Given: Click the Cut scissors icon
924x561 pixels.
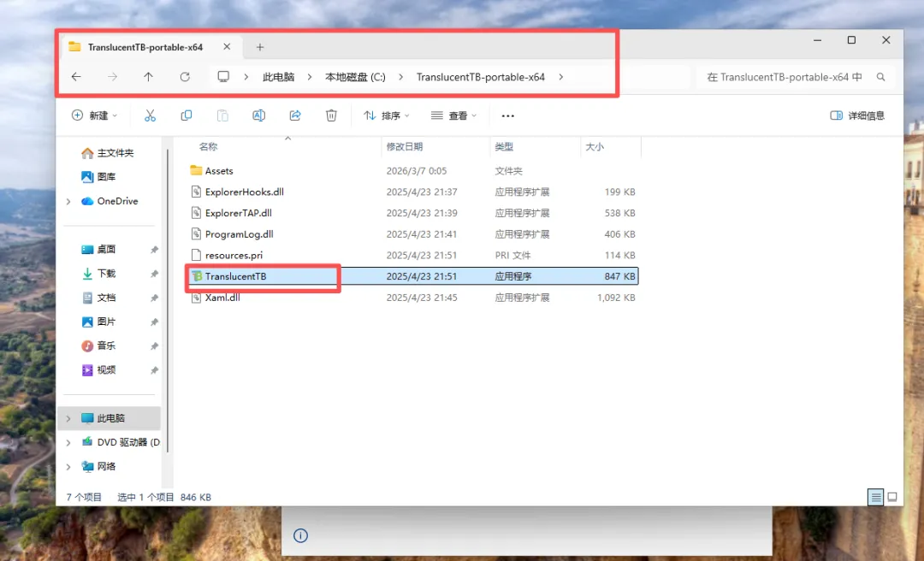Looking at the screenshot, I should [151, 115].
